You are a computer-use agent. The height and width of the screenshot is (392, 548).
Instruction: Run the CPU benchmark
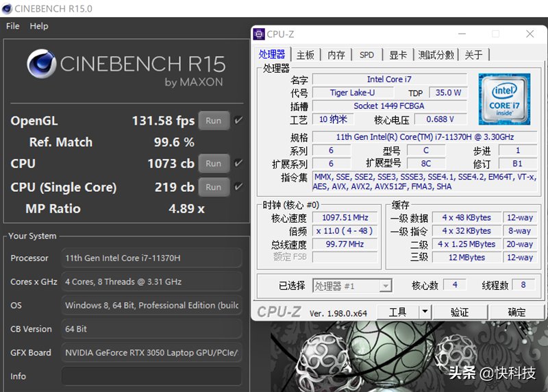(x=214, y=163)
